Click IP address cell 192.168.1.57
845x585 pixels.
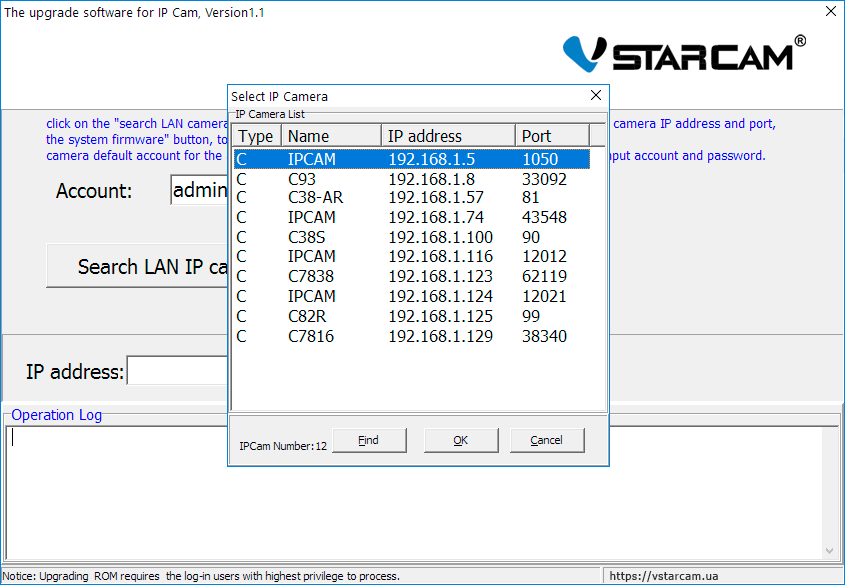[x=436, y=198]
